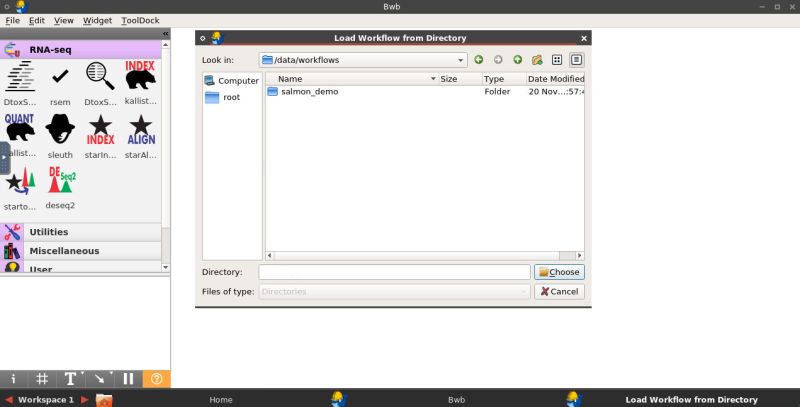Select the kallisto QUANT bear widget
Viewport: 800px width, 407px height.
[x=19, y=127]
